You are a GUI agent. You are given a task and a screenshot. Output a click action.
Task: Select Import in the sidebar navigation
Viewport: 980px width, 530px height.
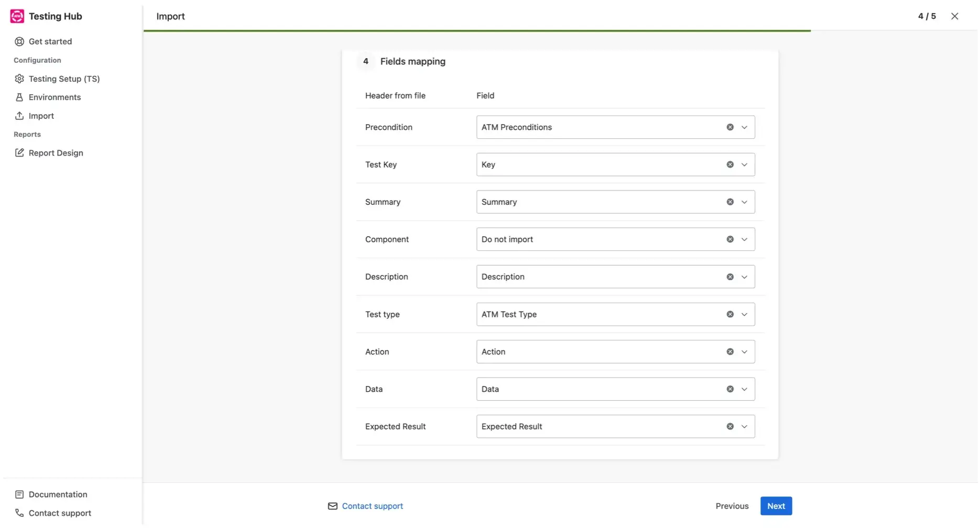click(x=41, y=116)
